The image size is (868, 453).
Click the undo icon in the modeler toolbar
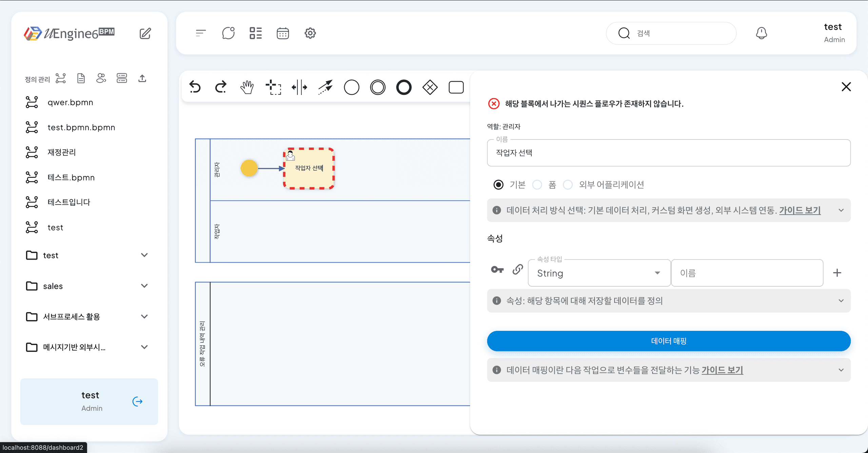[195, 87]
